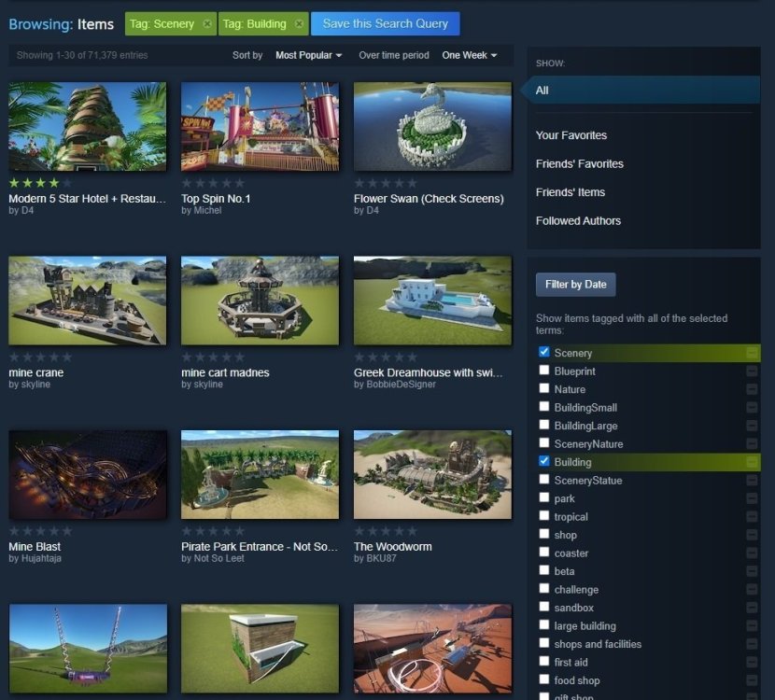
Task: Open the Filter by Date options
Action: pos(575,285)
